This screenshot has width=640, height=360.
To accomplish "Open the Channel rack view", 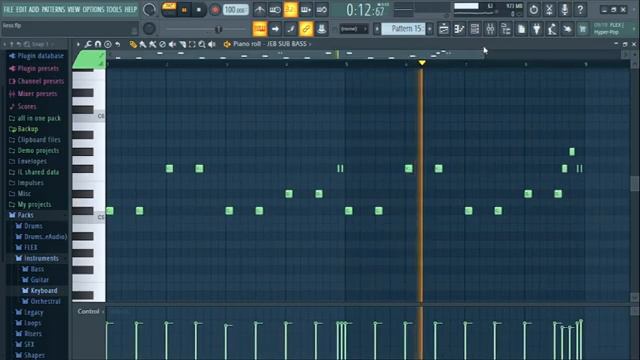I will pyautogui.click(x=475, y=29).
